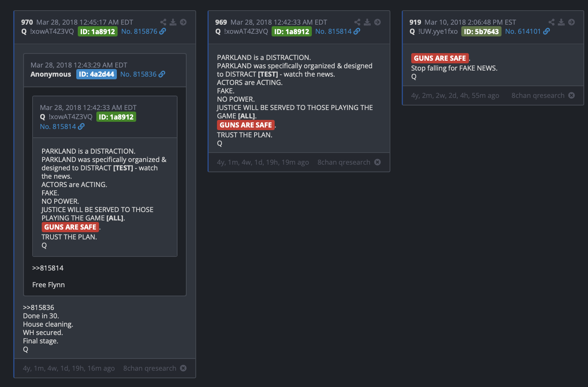This screenshot has height=387, width=588.
Task: Open post 969 arrow icon
Action: tap(377, 22)
